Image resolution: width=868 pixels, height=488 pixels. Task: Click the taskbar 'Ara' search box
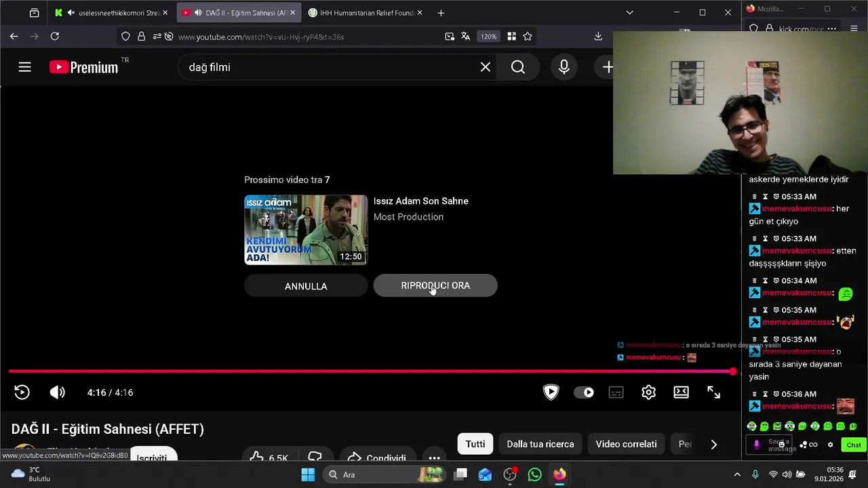coord(384,474)
